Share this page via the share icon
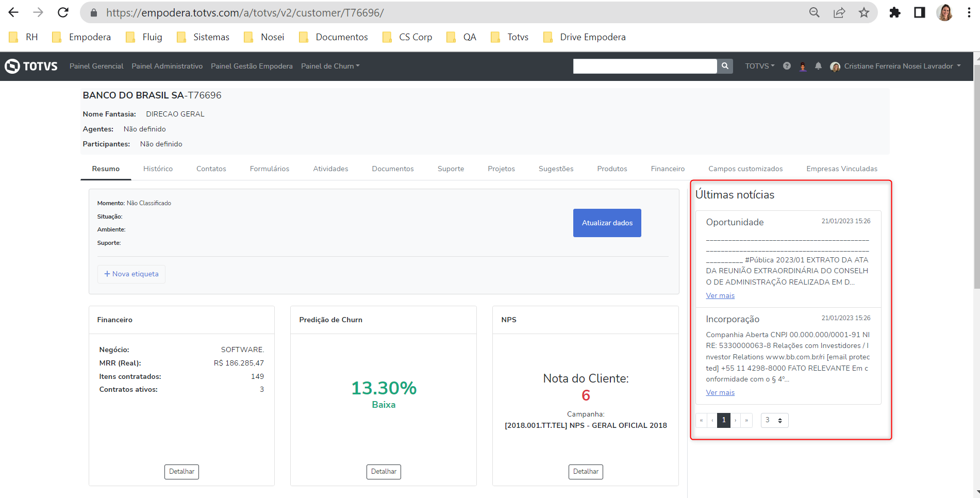The image size is (980, 498). coord(839,12)
